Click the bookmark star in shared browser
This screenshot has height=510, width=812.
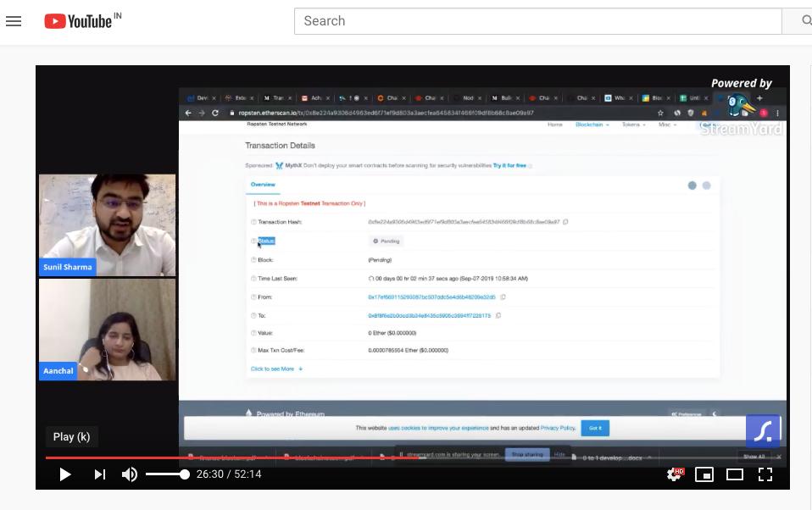(x=660, y=113)
